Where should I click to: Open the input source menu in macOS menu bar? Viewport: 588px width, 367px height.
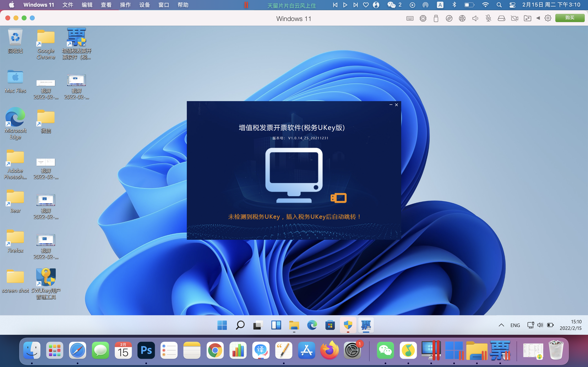coord(440,5)
